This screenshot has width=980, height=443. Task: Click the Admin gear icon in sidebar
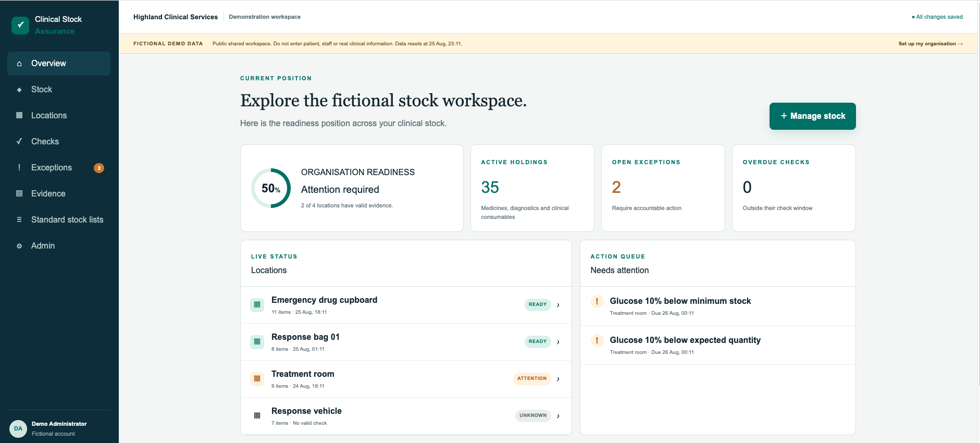coord(19,246)
